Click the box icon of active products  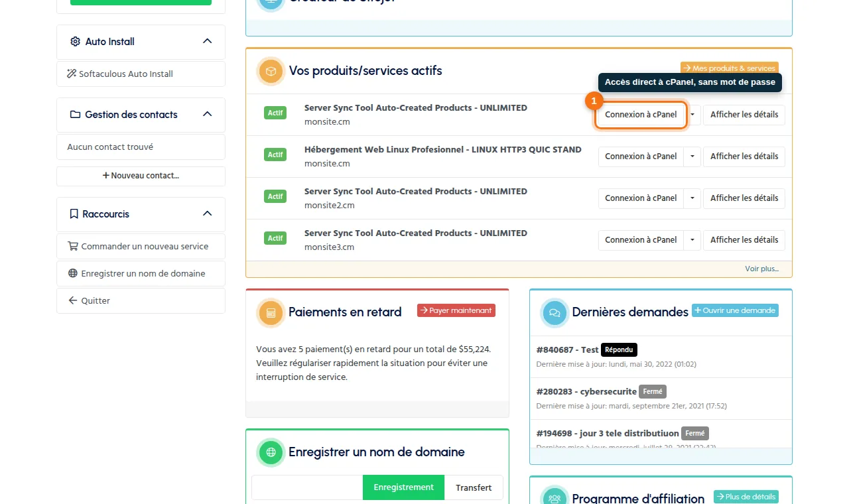pyautogui.click(x=271, y=71)
